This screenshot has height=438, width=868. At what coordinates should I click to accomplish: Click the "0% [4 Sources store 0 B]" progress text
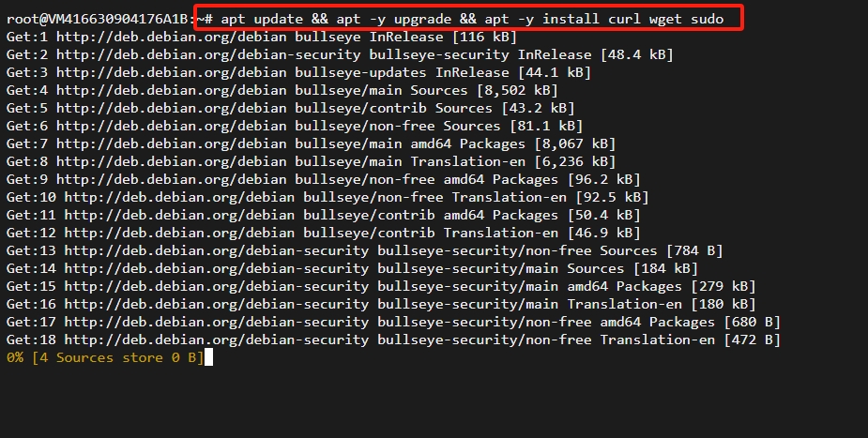coord(103,357)
